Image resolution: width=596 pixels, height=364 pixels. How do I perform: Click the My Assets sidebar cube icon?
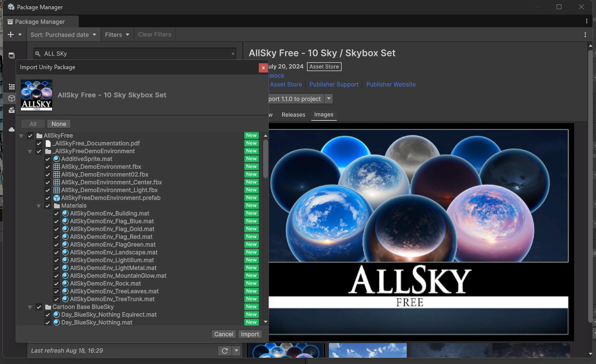[x=12, y=98]
